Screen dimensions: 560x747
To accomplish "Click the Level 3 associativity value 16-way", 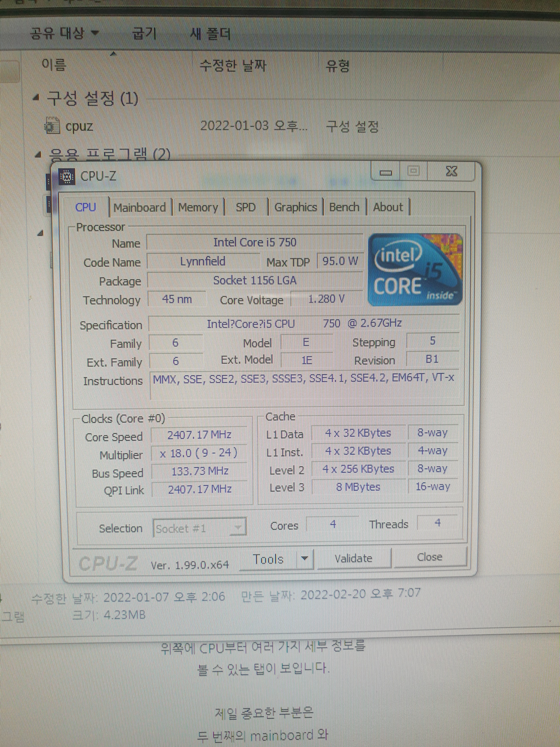I will [433, 486].
